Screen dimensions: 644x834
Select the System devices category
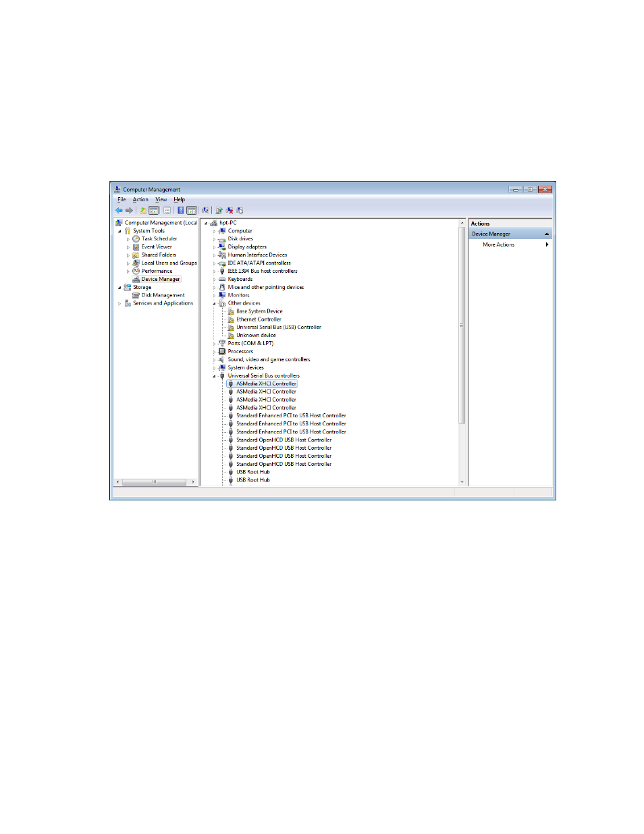pos(246,368)
